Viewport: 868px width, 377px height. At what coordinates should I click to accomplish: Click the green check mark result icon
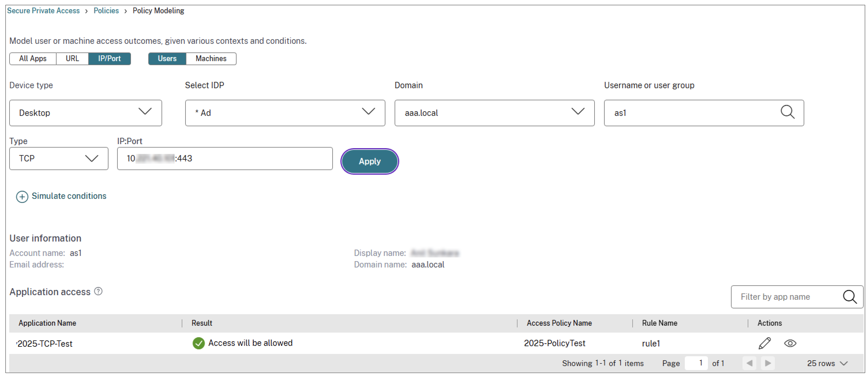point(198,343)
